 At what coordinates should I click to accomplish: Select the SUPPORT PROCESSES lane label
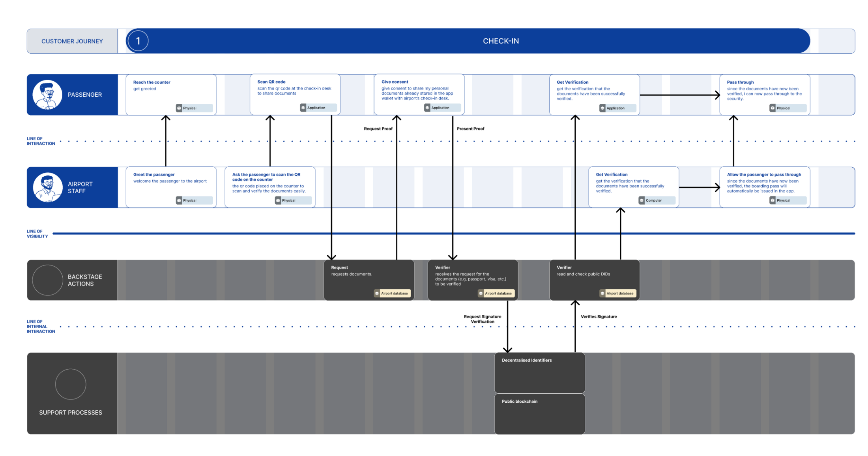pyautogui.click(x=71, y=413)
